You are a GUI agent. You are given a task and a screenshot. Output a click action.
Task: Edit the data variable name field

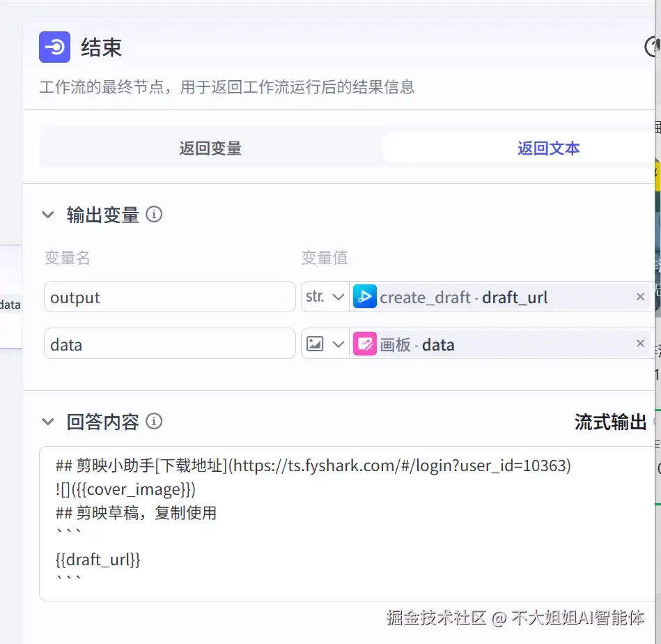click(x=169, y=344)
